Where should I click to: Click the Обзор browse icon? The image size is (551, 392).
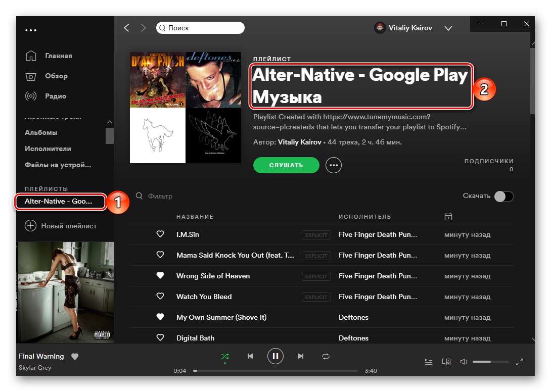(30, 76)
